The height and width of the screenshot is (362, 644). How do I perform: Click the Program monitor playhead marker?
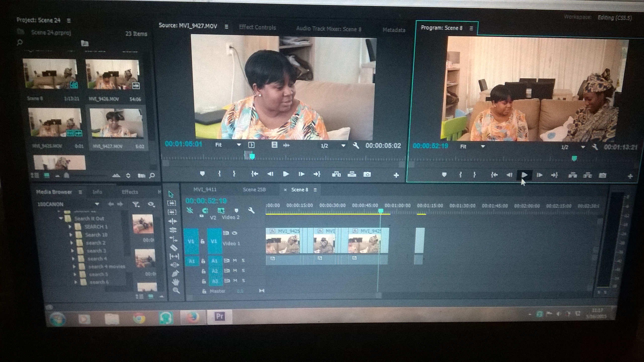coord(574,158)
